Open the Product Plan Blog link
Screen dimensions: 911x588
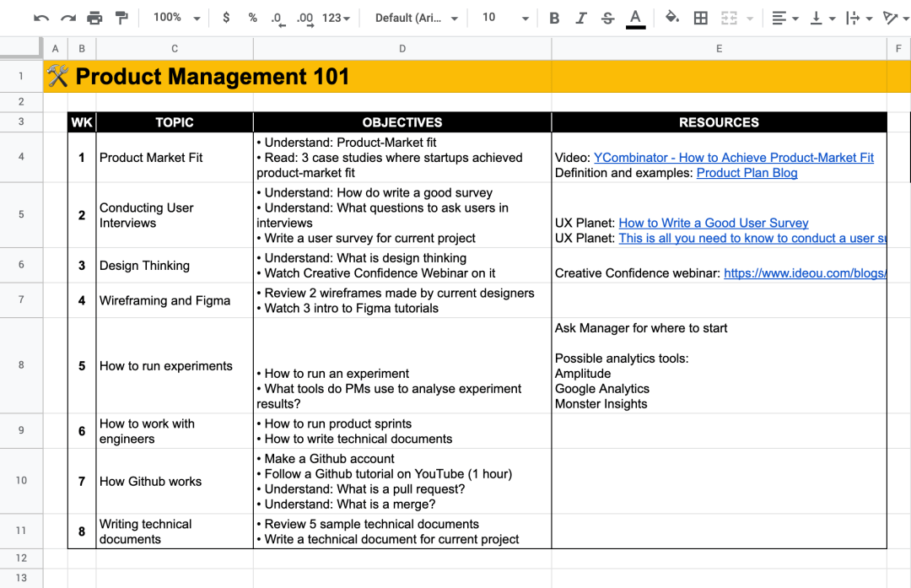pos(747,173)
